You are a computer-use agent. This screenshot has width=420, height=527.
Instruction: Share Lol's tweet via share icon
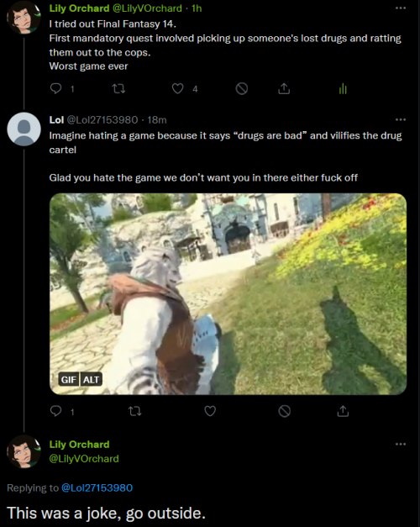point(343,411)
